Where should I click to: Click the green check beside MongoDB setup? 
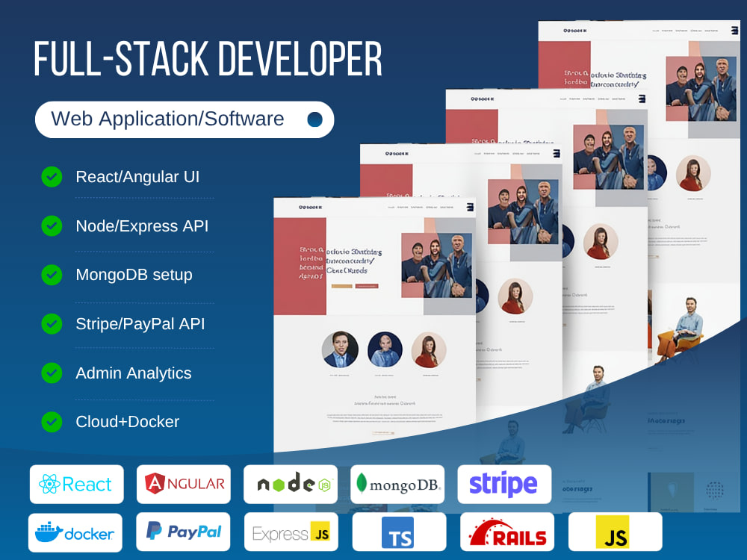click(52, 275)
